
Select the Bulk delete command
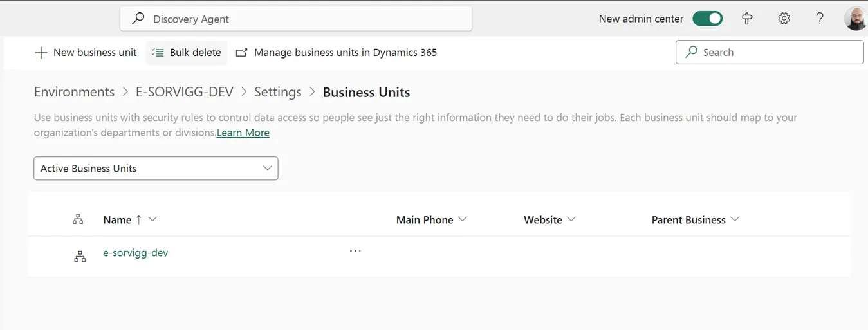(x=187, y=53)
